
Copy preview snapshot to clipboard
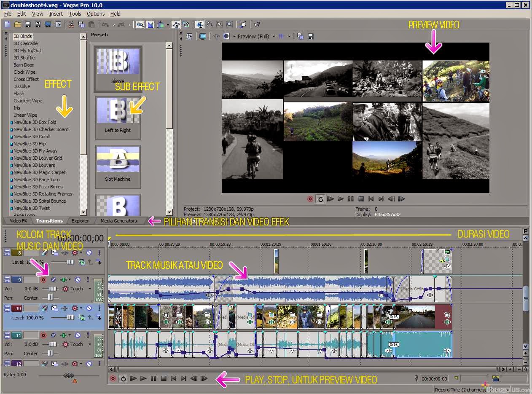[x=300, y=36]
